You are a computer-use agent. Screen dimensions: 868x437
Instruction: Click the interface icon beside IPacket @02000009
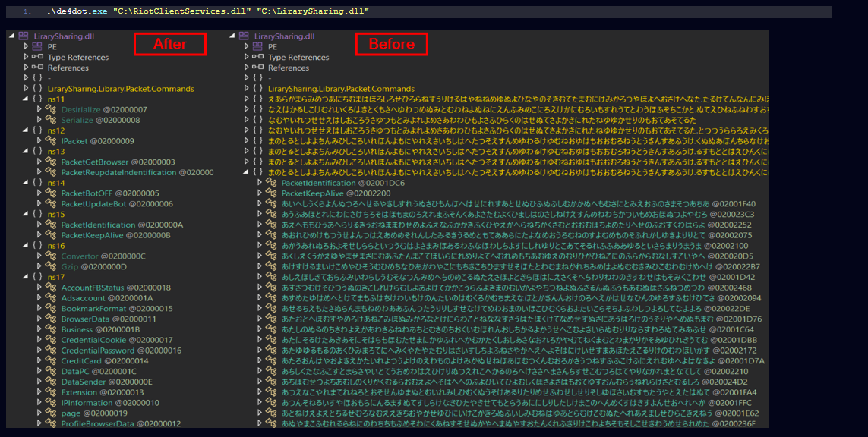tap(51, 141)
